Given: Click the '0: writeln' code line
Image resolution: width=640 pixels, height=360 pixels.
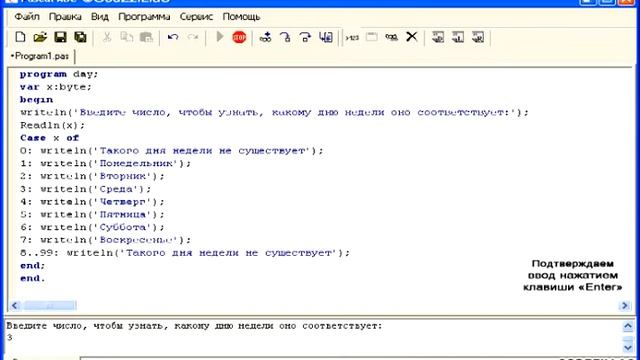Looking at the screenshot, I should coord(172,151).
